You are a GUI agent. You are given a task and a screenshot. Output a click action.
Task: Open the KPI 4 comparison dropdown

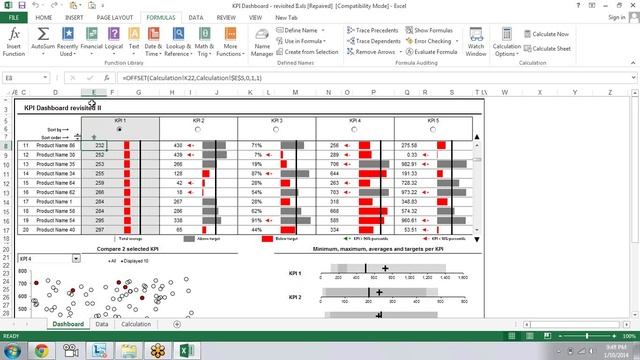[x=76, y=258]
